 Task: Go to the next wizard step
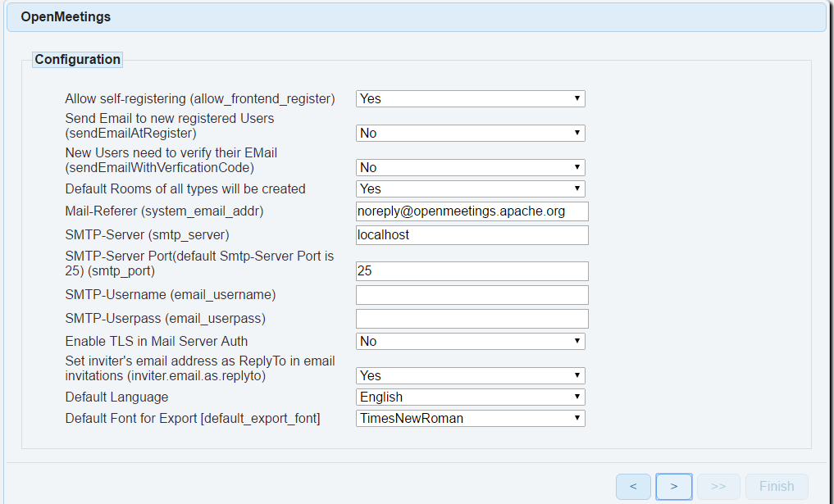click(674, 487)
